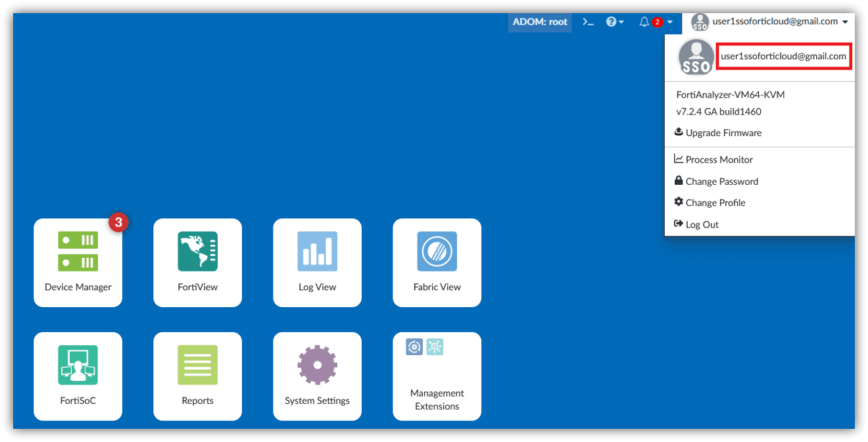Open the System Settings gear tile

(x=317, y=376)
